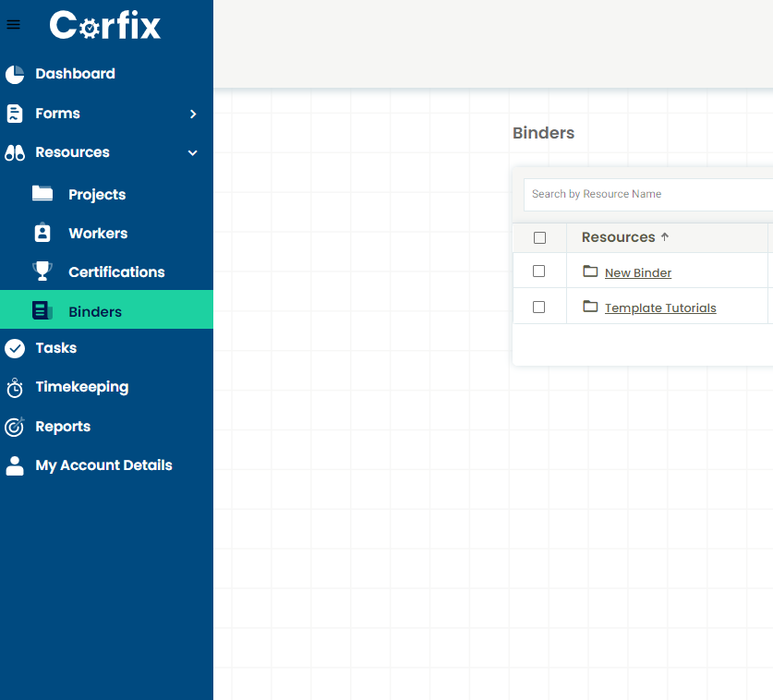Click the Timekeeping stopwatch icon
The image size is (773, 700).
click(x=15, y=388)
